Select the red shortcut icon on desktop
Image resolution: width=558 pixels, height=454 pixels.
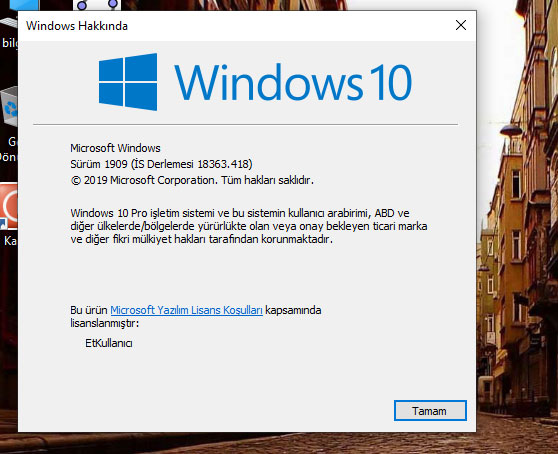(9, 206)
